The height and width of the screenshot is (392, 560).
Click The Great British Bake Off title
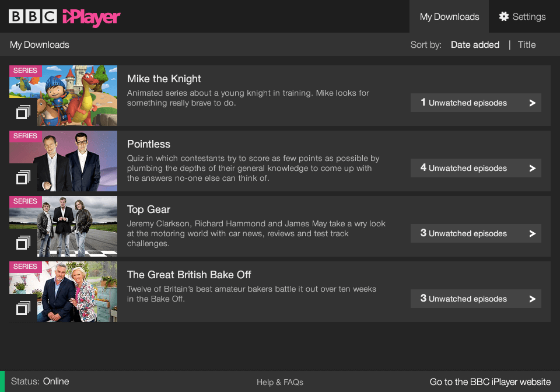[189, 275]
